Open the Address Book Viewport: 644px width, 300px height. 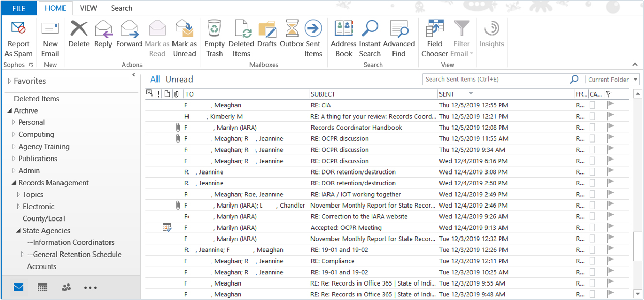(343, 29)
